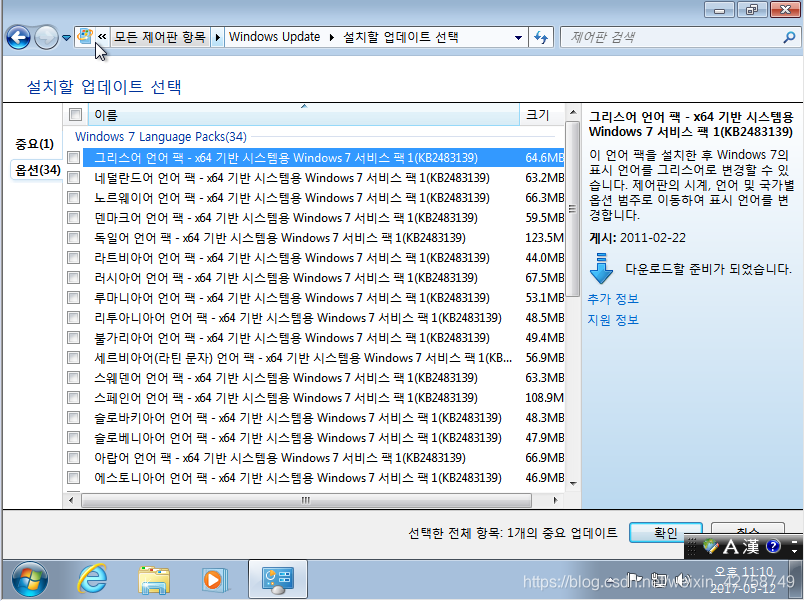
Task: Select the 스페인어 언어 팩 row text
Action: coord(286,398)
